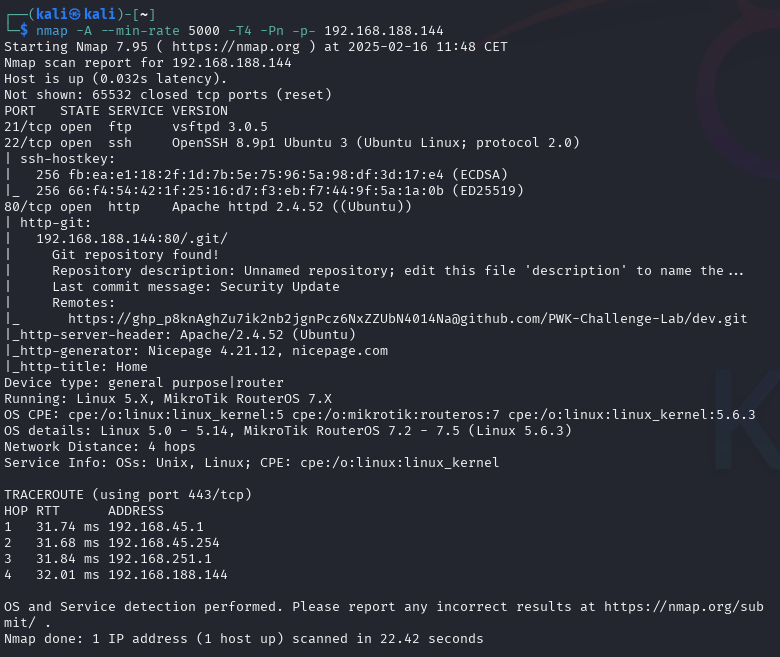The height and width of the screenshot is (657, 780).
Task: Click the nmap.org/submit report link
Action: (384, 615)
